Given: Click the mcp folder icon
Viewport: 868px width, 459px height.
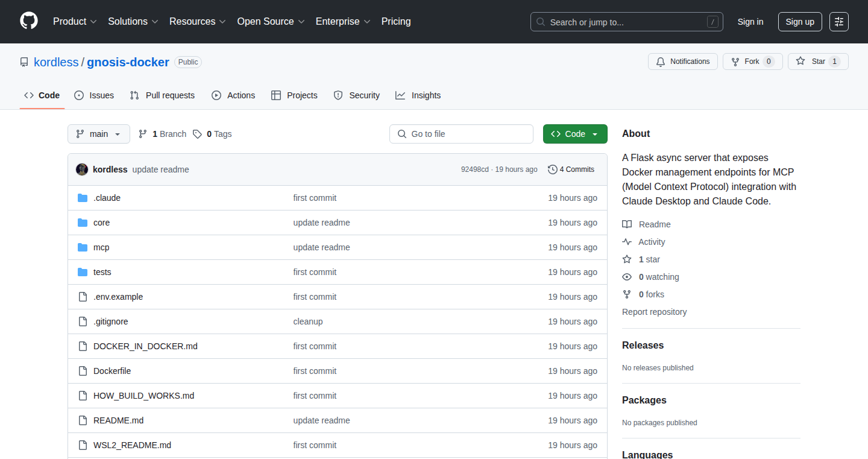Looking at the screenshot, I should pyautogui.click(x=83, y=247).
